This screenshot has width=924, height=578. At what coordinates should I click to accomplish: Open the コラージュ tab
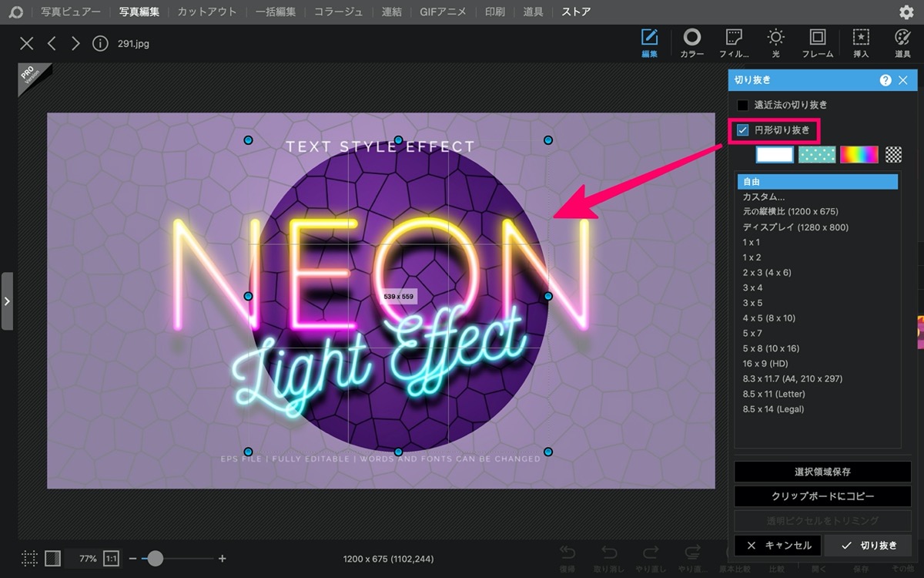click(x=339, y=12)
